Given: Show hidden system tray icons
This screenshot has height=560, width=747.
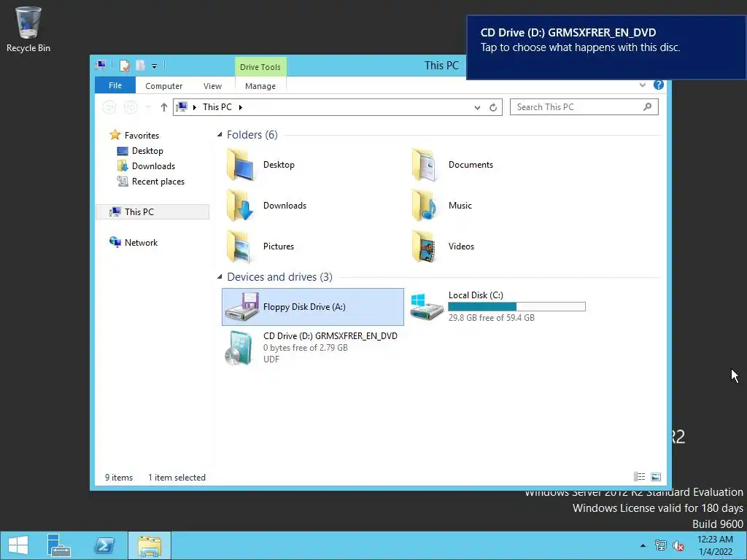Looking at the screenshot, I should 643,545.
